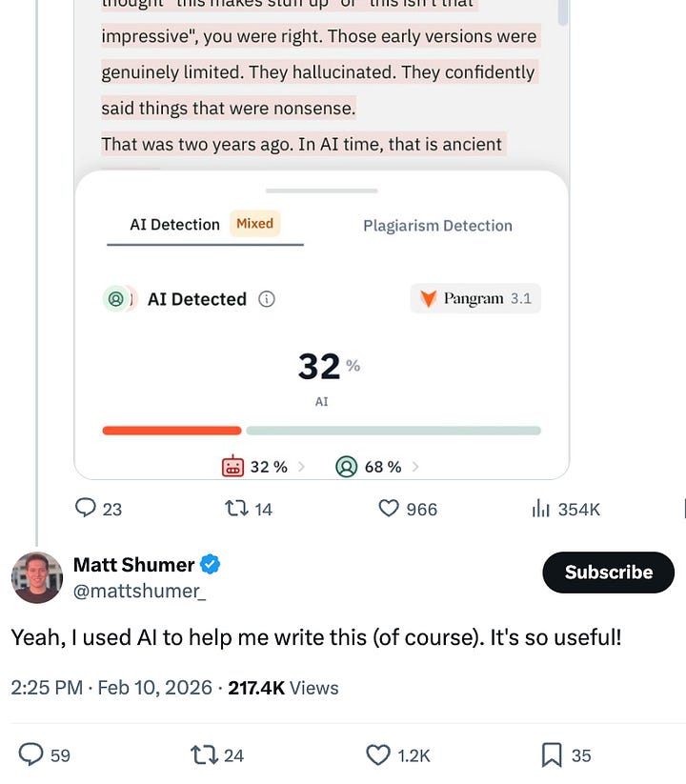Switch to the Plagiarism Detection tab

point(437,226)
